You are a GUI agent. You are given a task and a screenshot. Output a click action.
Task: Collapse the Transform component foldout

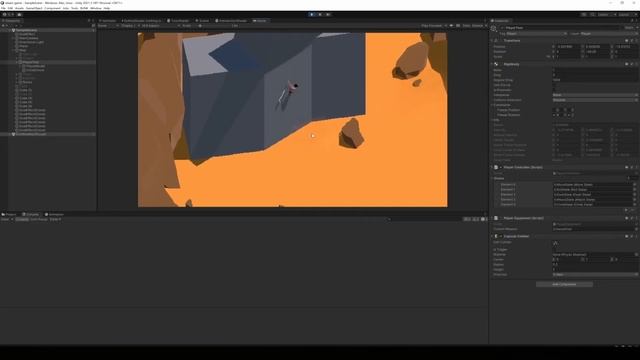click(492, 40)
